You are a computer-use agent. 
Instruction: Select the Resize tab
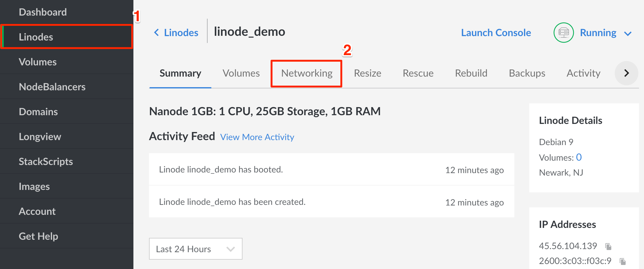pos(368,73)
